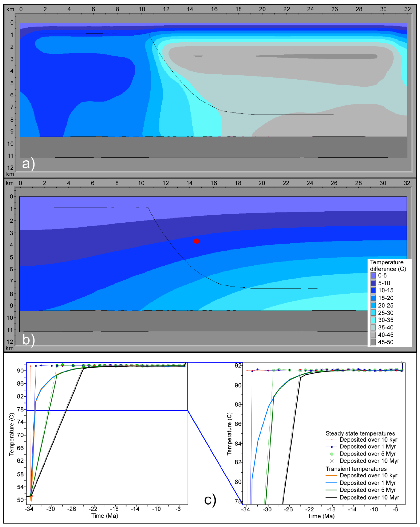The image size is (420, 527).
Task: Click steady state 'Deposited over 10 Myr' gray cross marker
Action: [x=332, y=461]
